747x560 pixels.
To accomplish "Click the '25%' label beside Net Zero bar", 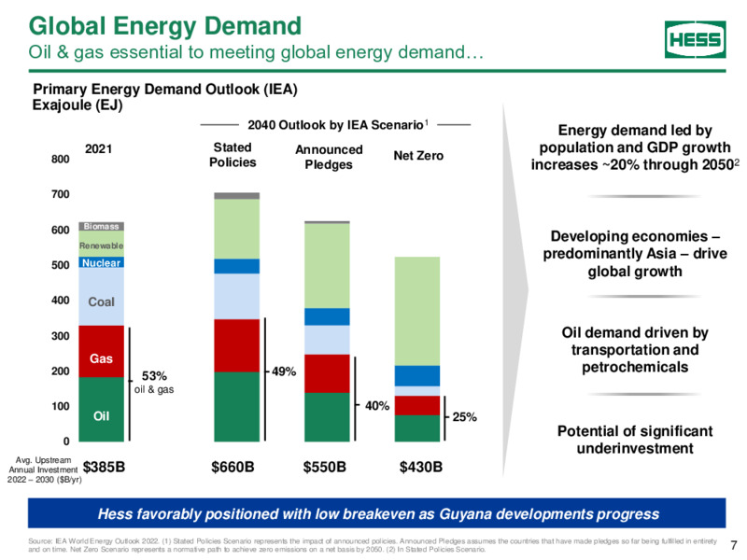I will [464, 417].
